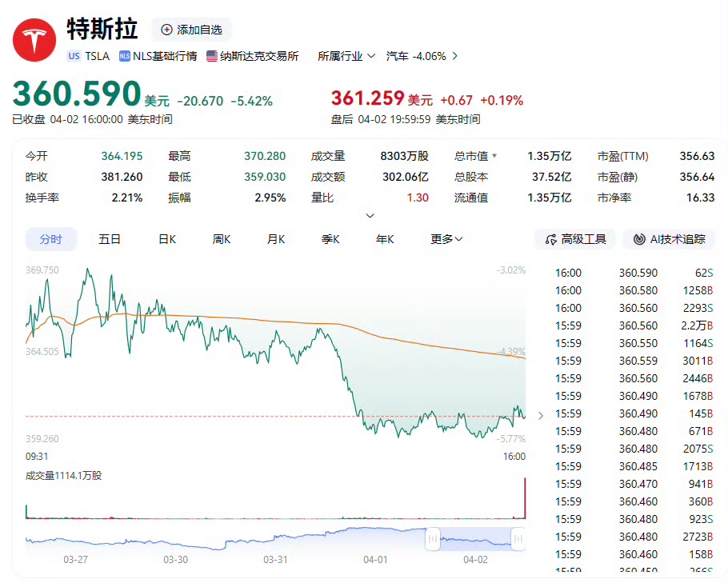728x583 pixels.
Task: Click the 04-01 date in mini timeline
Action: click(x=375, y=559)
